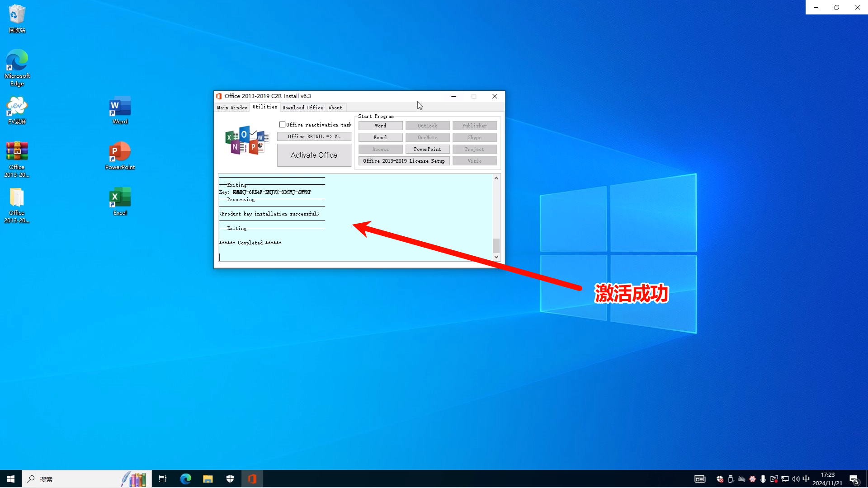Switch to the About tab

[x=335, y=108]
